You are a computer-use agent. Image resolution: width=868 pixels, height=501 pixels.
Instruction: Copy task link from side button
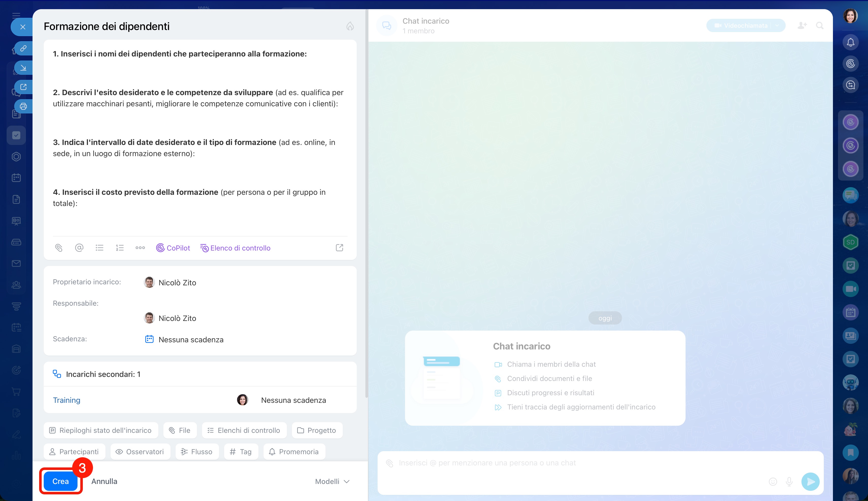(x=23, y=48)
